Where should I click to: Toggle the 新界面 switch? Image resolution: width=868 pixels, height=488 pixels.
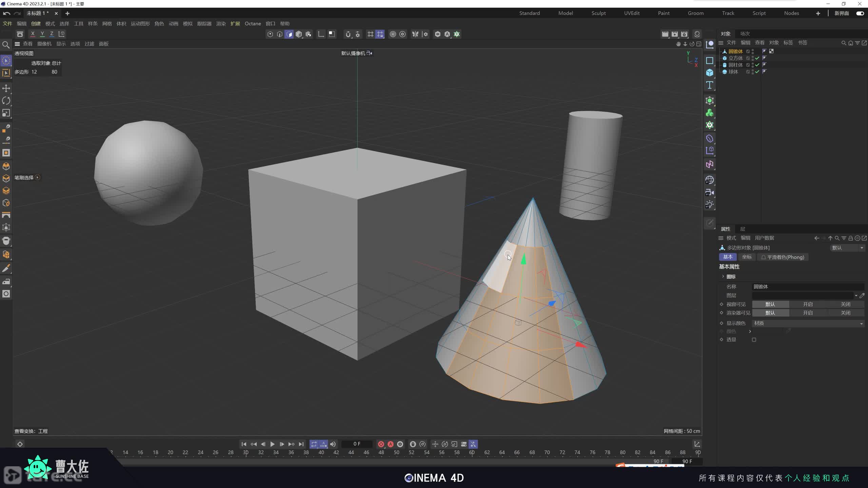tap(860, 13)
